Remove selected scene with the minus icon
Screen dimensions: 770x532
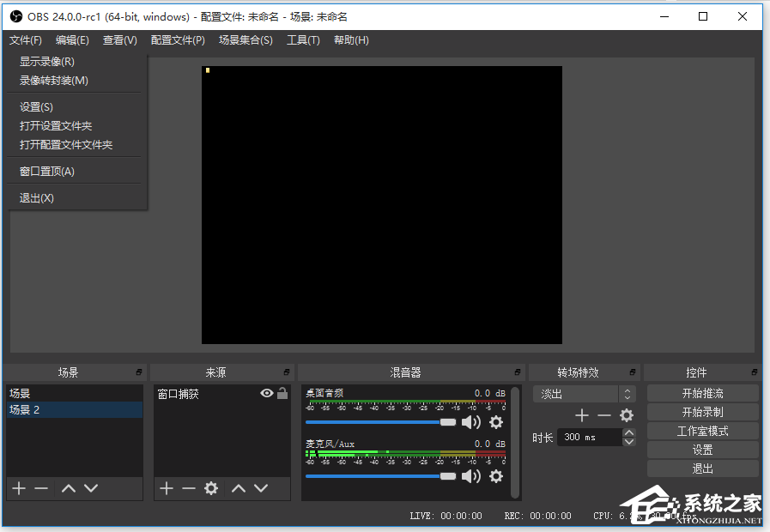(x=41, y=488)
